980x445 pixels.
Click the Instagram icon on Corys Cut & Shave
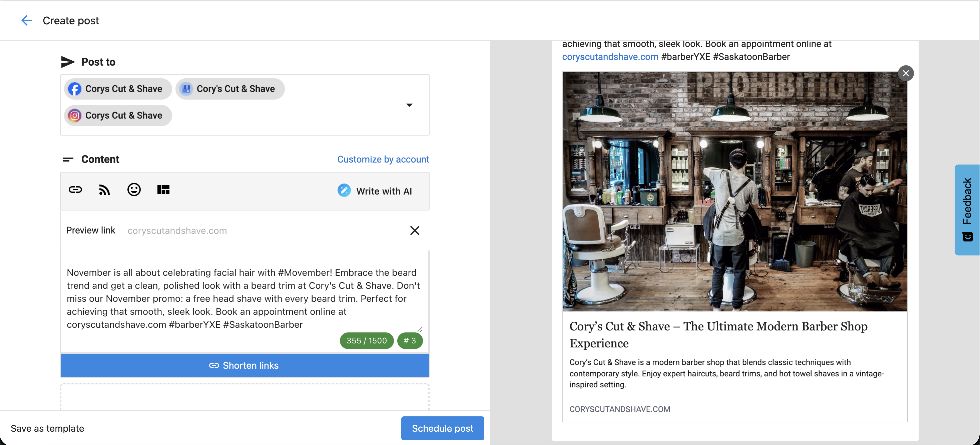75,115
